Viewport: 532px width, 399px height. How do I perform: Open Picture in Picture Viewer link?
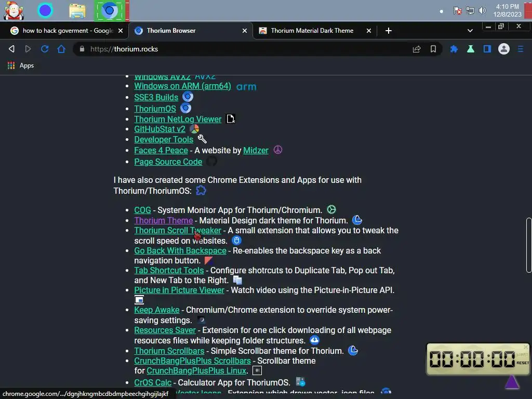(x=179, y=290)
